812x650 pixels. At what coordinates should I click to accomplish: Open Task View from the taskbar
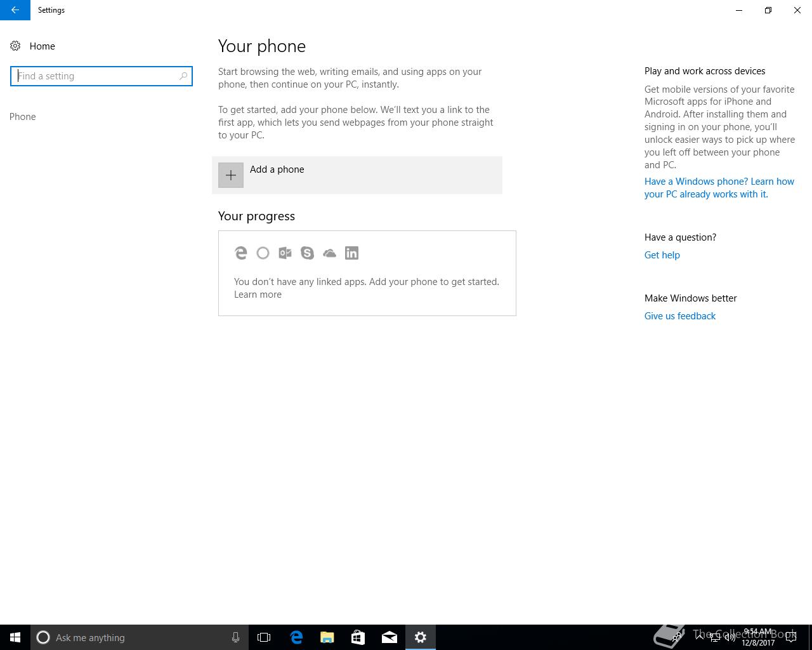coord(264,637)
